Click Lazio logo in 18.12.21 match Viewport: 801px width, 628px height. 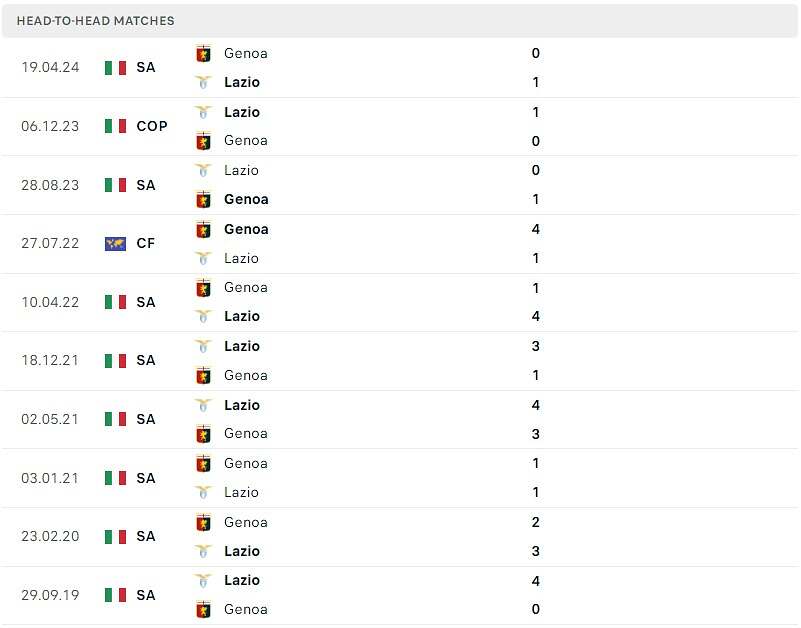pos(203,346)
